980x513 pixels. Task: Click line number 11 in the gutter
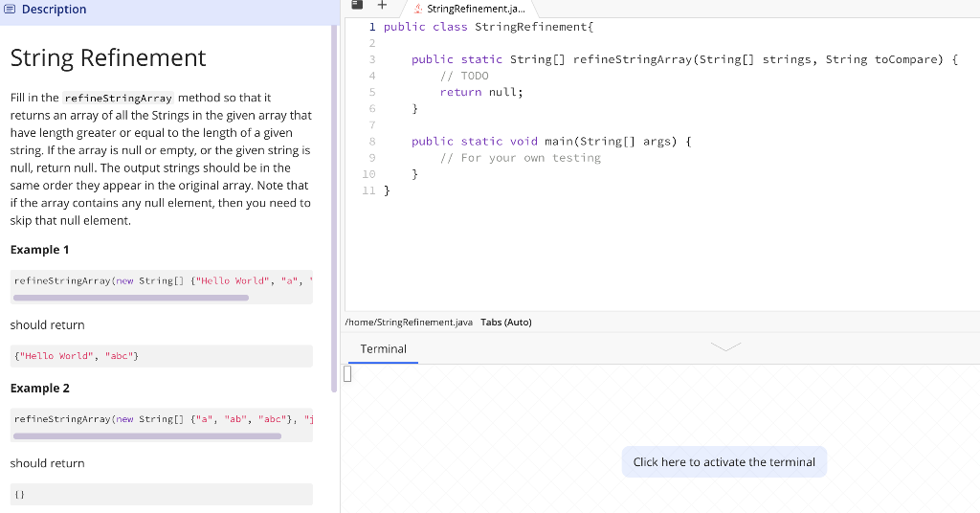pos(368,190)
